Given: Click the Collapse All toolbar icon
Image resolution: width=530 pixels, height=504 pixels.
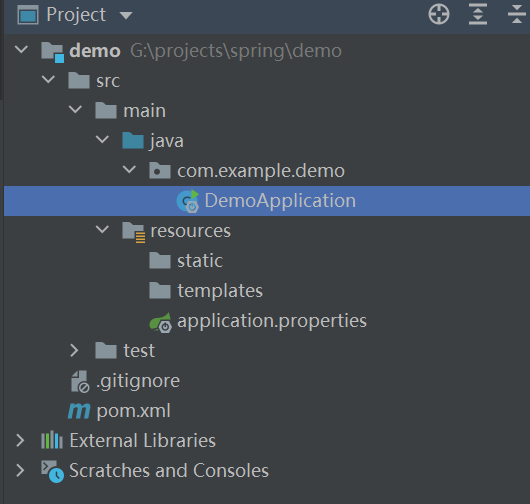Looking at the screenshot, I should 516,14.
